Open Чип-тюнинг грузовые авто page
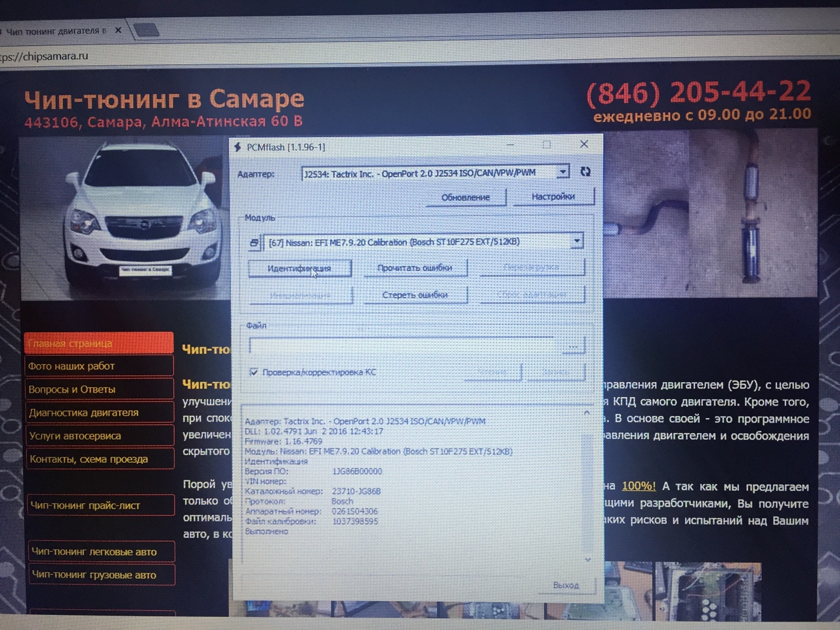The width and height of the screenshot is (840, 630). point(101,575)
